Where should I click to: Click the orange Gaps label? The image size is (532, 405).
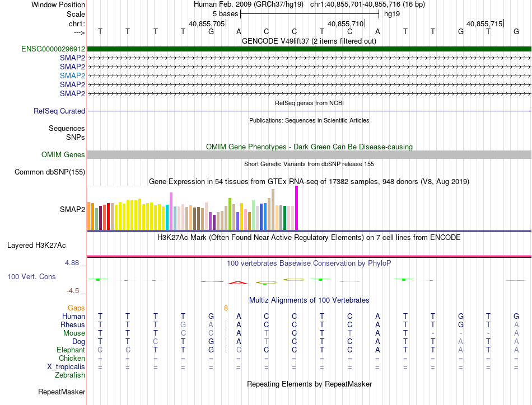pyautogui.click(x=76, y=308)
